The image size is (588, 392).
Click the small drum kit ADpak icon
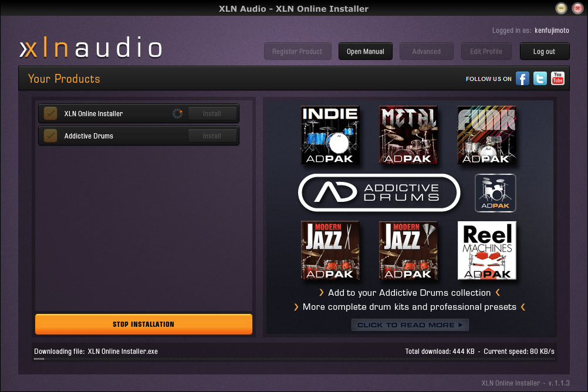tap(495, 193)
